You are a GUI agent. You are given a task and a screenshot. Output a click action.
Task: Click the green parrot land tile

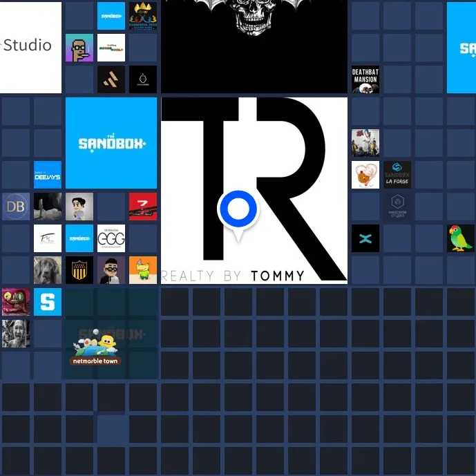pyautogui.click(x=461, y=238)
